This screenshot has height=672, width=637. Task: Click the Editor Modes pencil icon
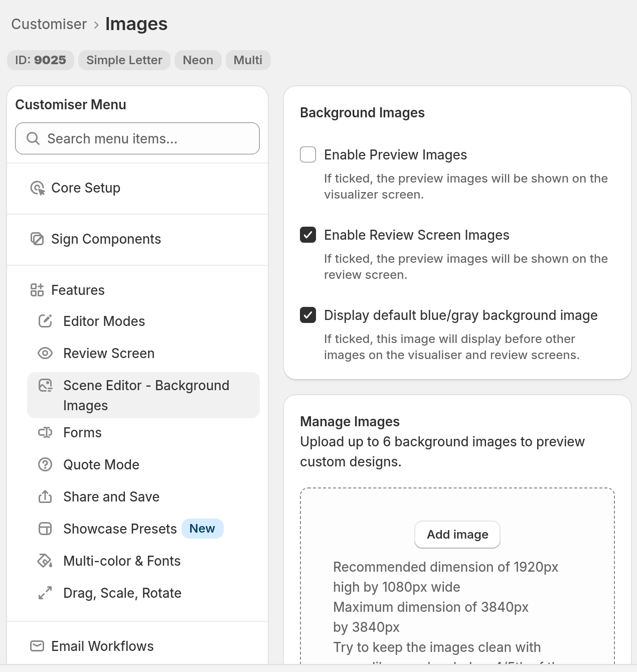tap(45, 321)
